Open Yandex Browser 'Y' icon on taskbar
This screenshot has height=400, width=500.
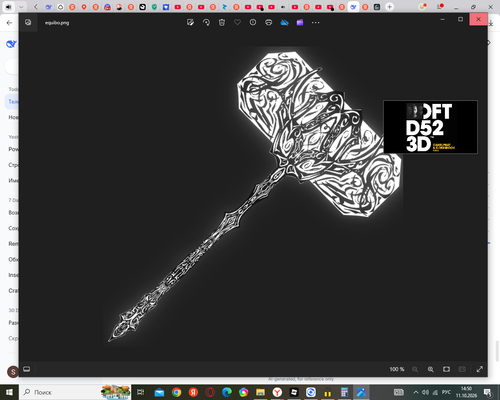click(277, 392)
